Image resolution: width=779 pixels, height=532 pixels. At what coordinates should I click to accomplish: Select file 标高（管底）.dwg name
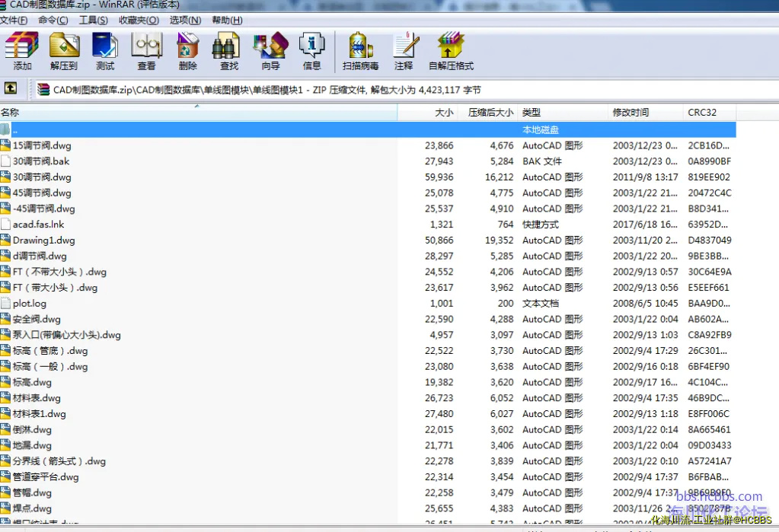point(50,351)
